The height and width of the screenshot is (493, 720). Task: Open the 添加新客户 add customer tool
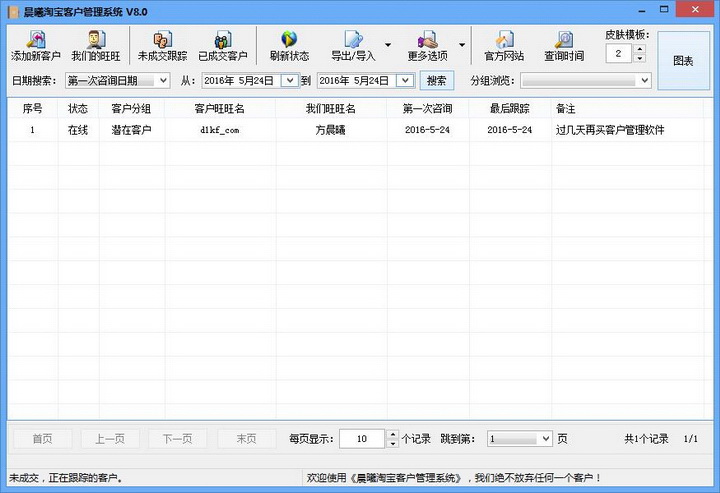36,46
